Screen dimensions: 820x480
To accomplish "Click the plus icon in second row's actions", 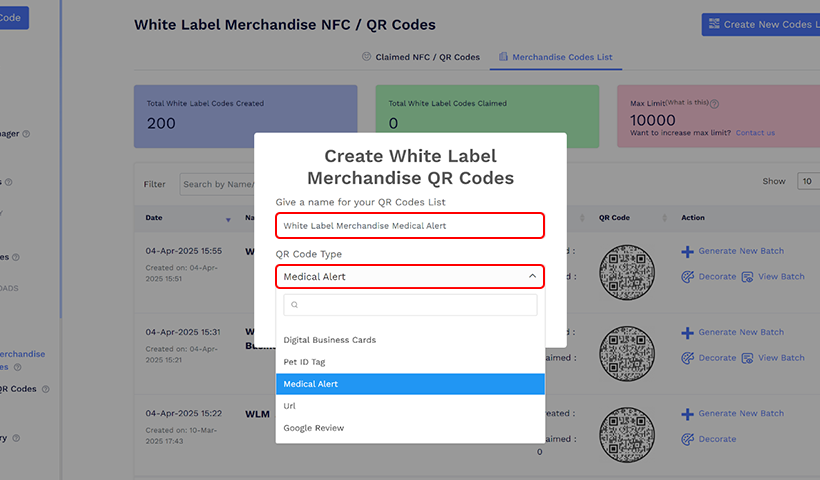I will (687, 332).
